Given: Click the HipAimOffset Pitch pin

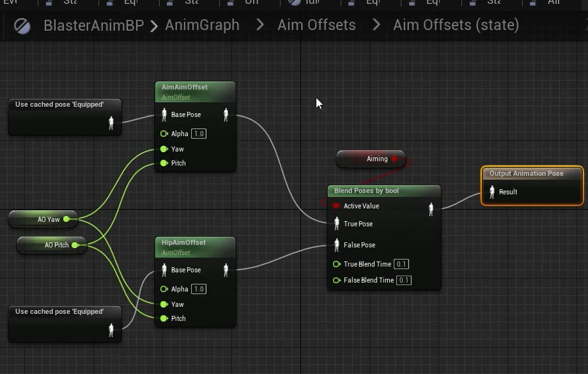Looking at the screenshot, I should point(164,318).
